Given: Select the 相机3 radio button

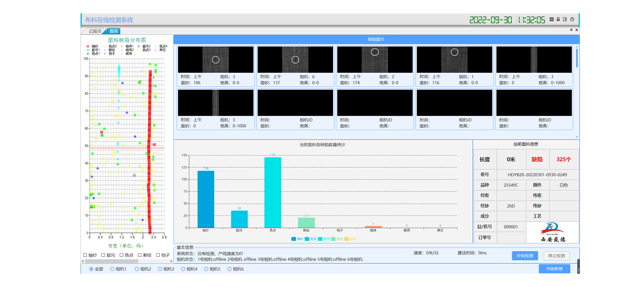Looking at the screenshot, I should (x=160, y=269).
